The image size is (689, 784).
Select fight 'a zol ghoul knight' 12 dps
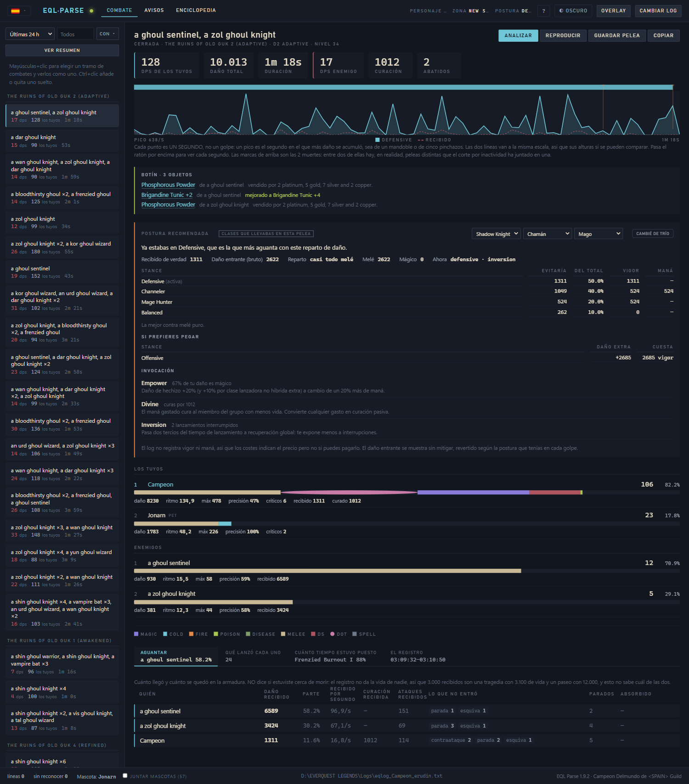click(x=62, y=223)
